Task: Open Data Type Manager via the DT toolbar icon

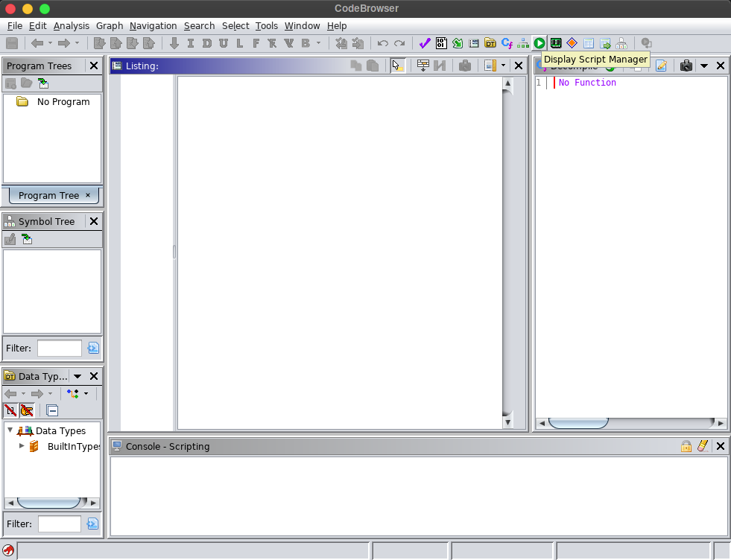Action: (490, 43)
